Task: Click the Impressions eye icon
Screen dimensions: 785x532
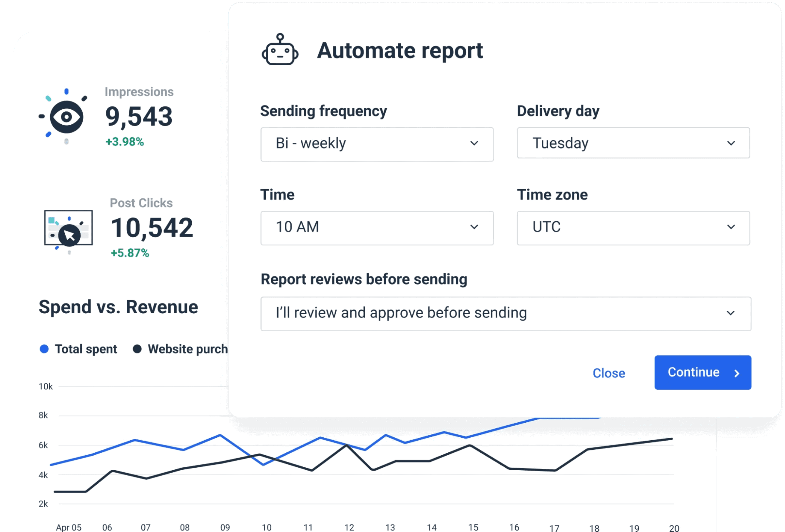Action: click(x=66, y=117)
